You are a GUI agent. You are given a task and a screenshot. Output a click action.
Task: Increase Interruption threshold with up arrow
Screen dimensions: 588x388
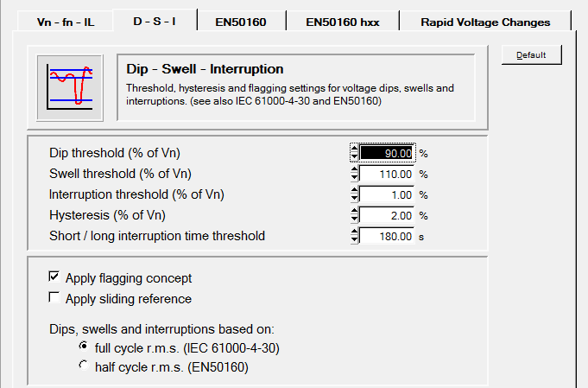coord(354,191)
